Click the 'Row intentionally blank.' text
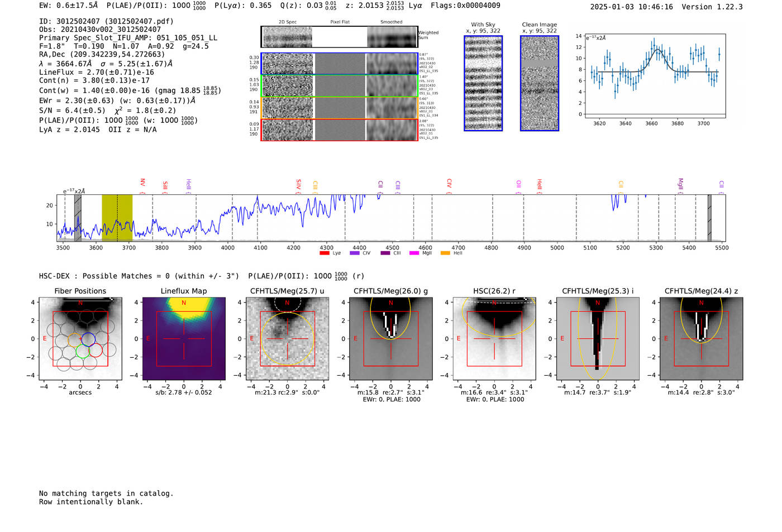Image resolution: width=782 pixels, height=532 pixels. coord(91,502)
